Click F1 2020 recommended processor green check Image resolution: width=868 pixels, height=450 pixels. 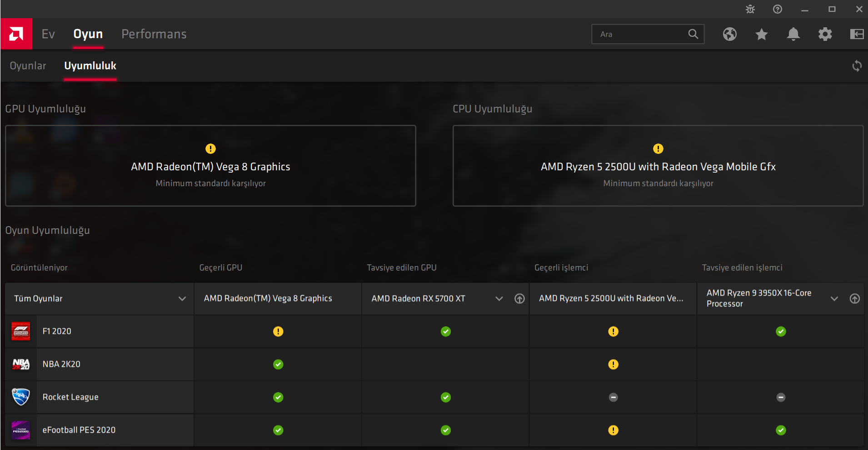[781, 331]
